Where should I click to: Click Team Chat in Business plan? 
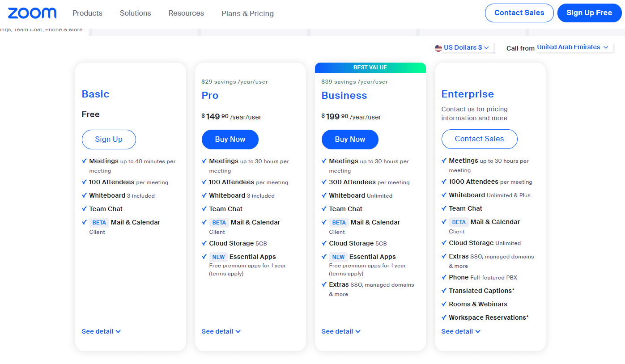coord(345,209)
